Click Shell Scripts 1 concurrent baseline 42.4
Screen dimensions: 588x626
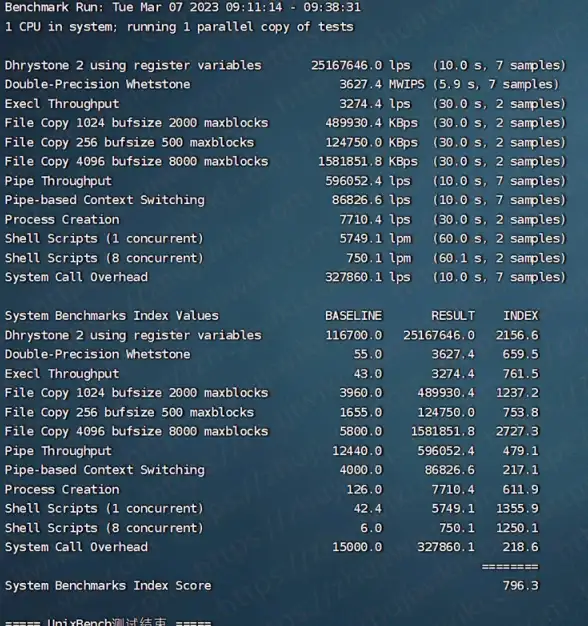pyautogui.click(x=368, y=509)
